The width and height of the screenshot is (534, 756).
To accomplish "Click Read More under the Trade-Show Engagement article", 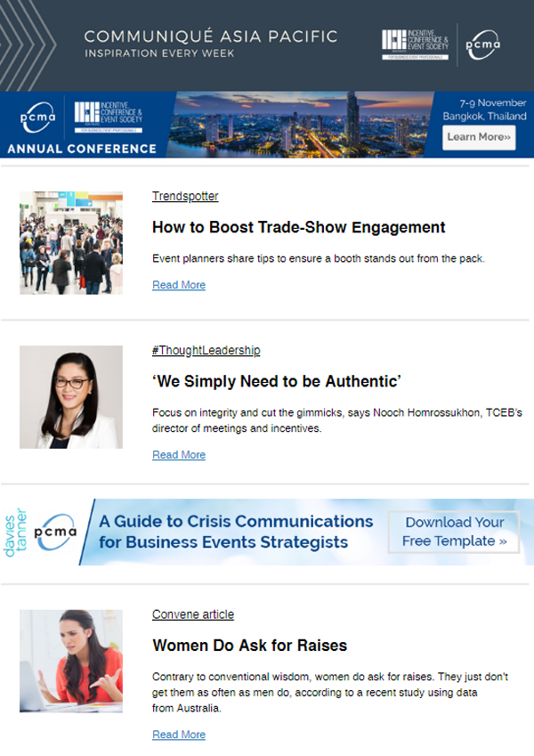I will (179, 285).
